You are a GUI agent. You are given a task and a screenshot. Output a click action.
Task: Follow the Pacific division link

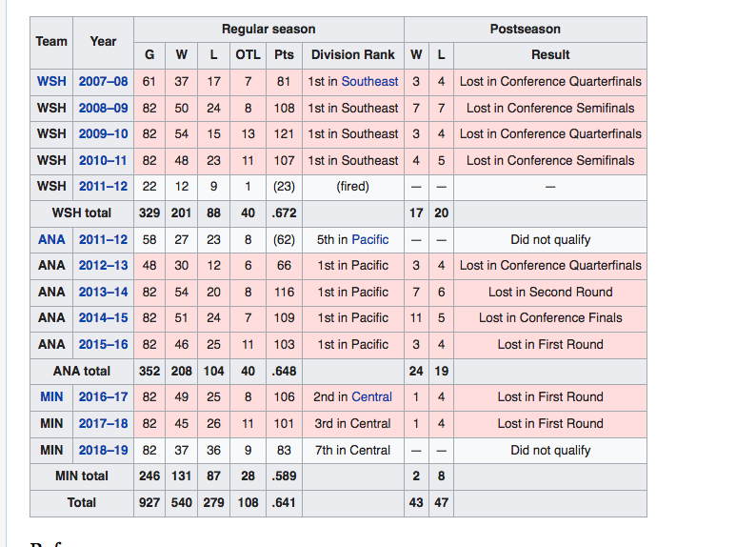pyautogui.click(x=369, y=240)
